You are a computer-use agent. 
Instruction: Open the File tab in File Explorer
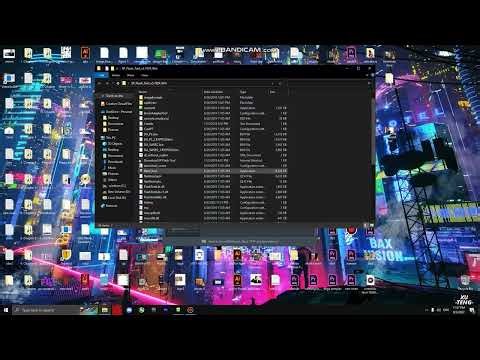pos(101,75)
